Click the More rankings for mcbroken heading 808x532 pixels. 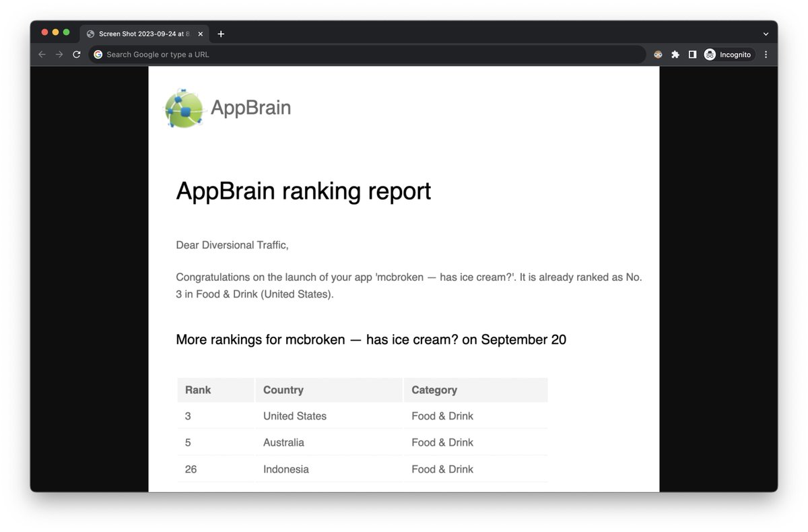[x=371, y=339]
